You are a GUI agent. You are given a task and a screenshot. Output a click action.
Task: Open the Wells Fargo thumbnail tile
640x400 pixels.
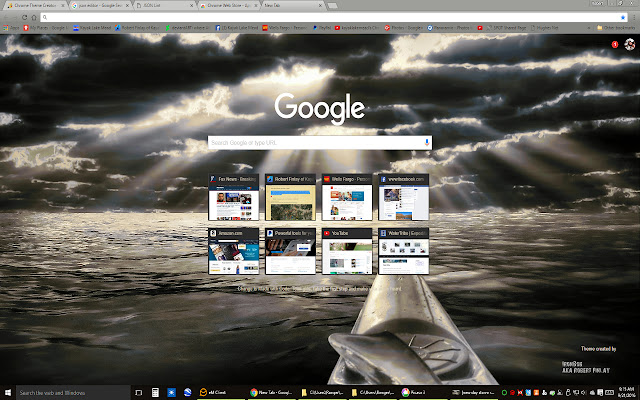click(347, 197)
